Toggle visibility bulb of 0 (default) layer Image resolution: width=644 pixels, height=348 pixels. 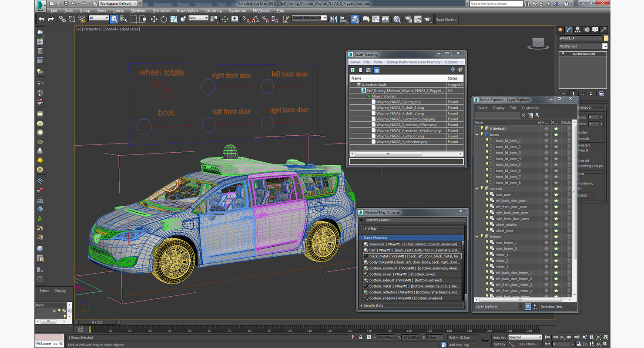(482, 128)
